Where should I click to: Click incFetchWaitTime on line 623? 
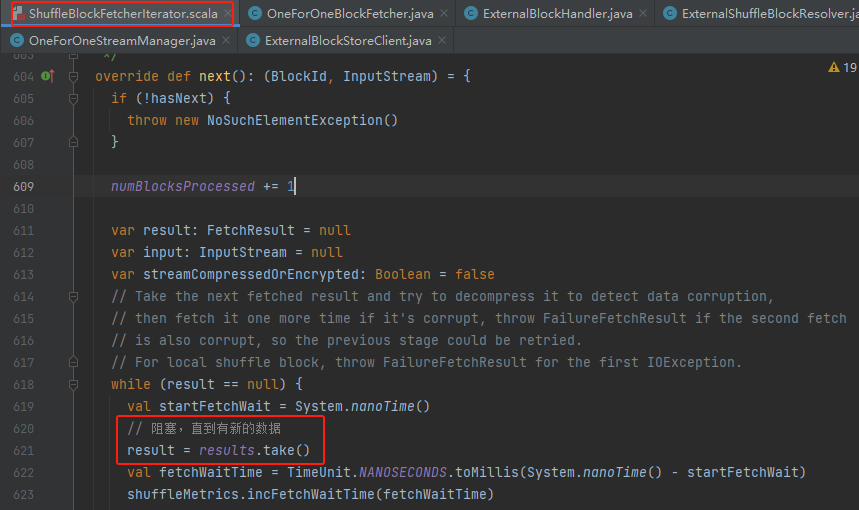(311, 494)
